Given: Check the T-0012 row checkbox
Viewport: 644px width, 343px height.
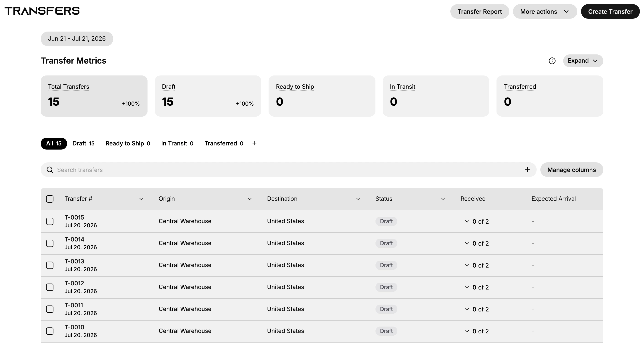Looking at the screenshot, I should (x=50, y=287).
